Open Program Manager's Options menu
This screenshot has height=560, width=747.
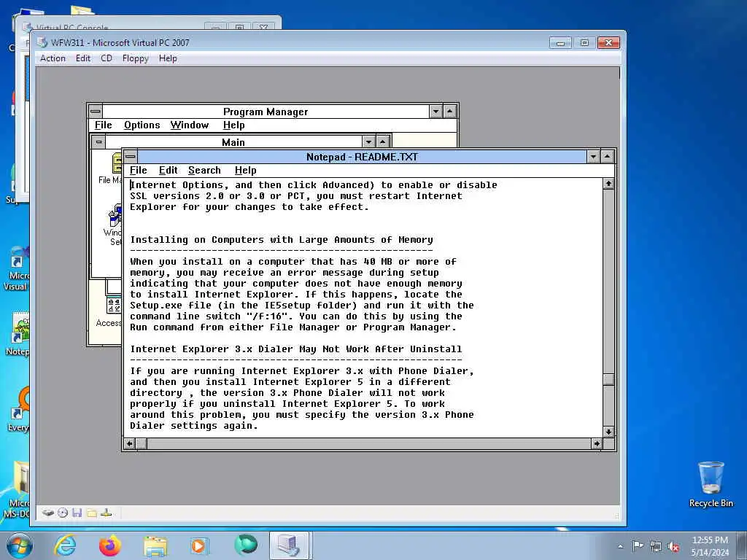pyautogui.click(x=142, y=125)
